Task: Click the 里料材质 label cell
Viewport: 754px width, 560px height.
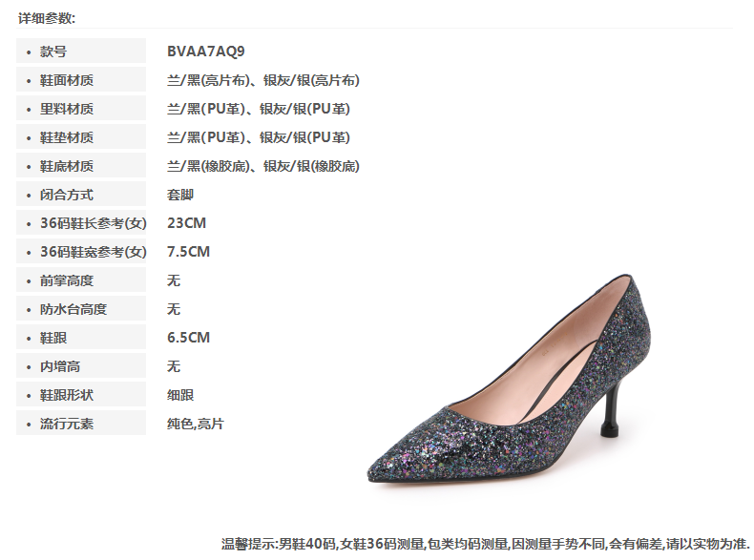Action: 81,109
